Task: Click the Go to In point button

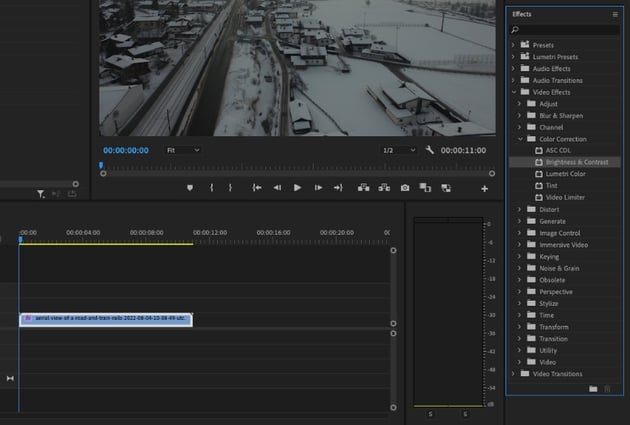Action: (x=257, y=188)
